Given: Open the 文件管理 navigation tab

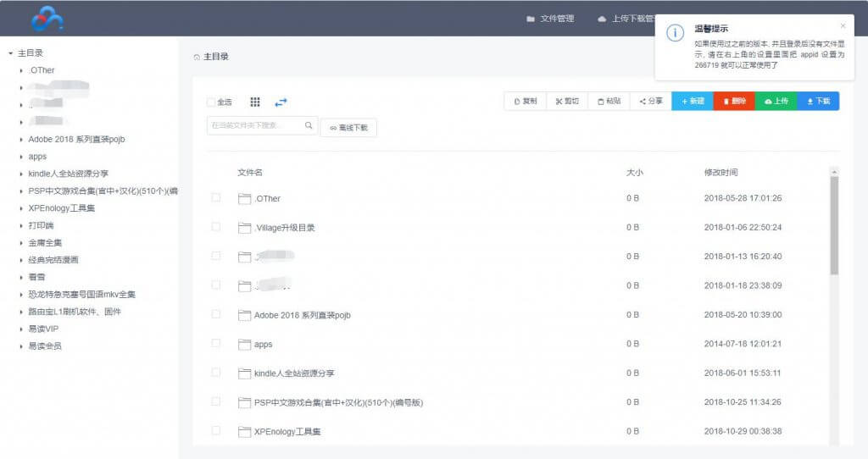Looking at the screenshot, I should coord(550,19).
